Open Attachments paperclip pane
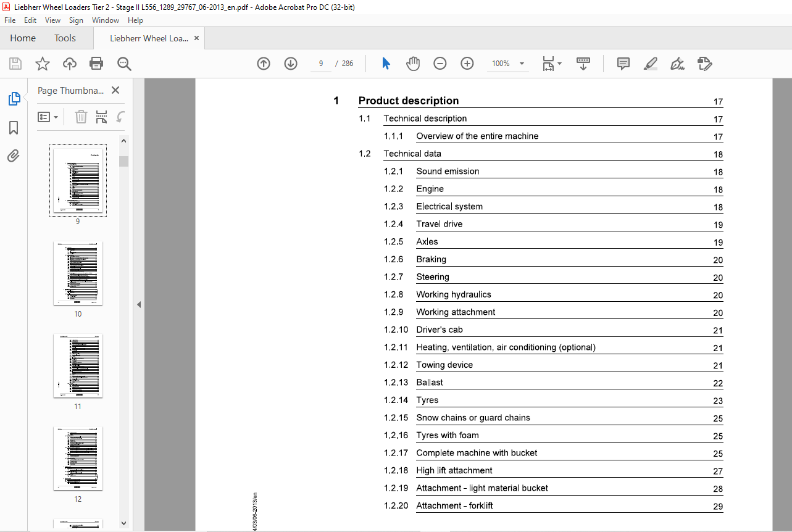Image resolution: width=792 pixels, height=532 pixels. tap(14, 156)
